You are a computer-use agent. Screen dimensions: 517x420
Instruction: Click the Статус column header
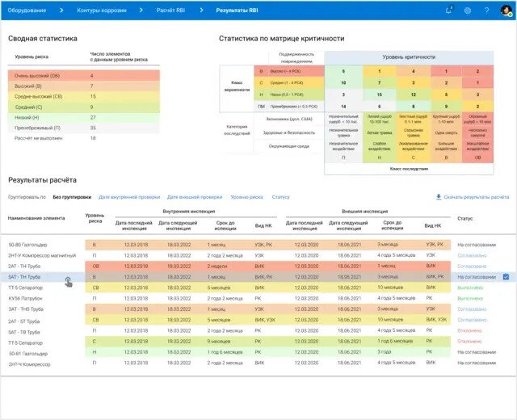tap(465, 218)
